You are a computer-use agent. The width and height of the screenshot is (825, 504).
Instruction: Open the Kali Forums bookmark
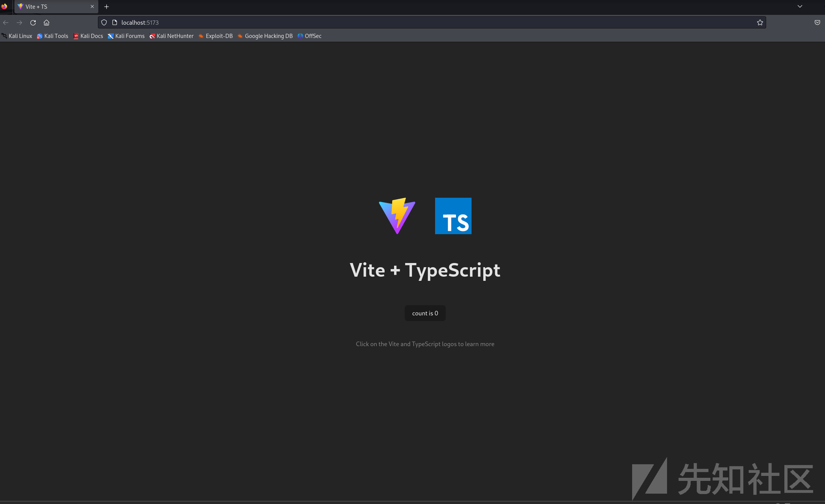(x=126, y=36)
